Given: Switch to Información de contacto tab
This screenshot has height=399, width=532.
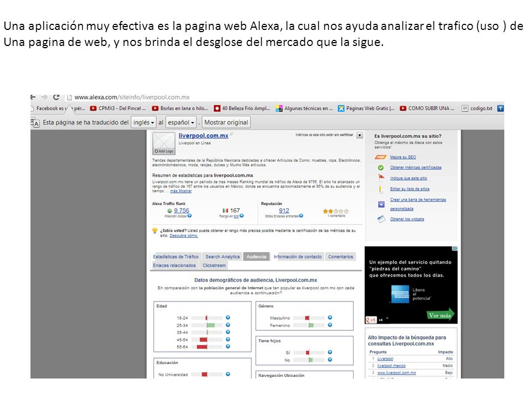Looking at the screenshot, I should [x=298, y=257].
